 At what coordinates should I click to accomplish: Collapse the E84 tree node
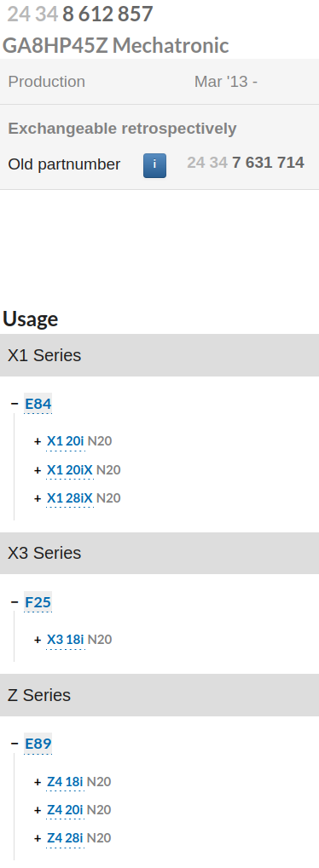click(x=15, y=404)
